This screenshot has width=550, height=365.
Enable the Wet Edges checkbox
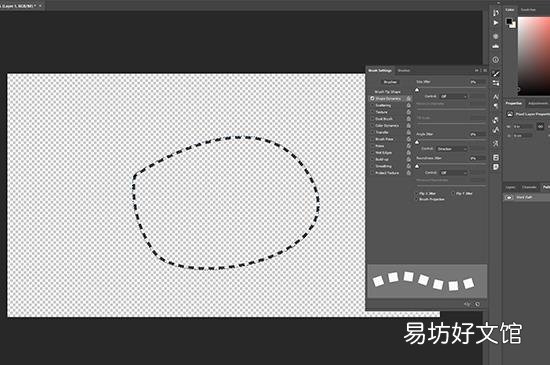pos(372,153)
